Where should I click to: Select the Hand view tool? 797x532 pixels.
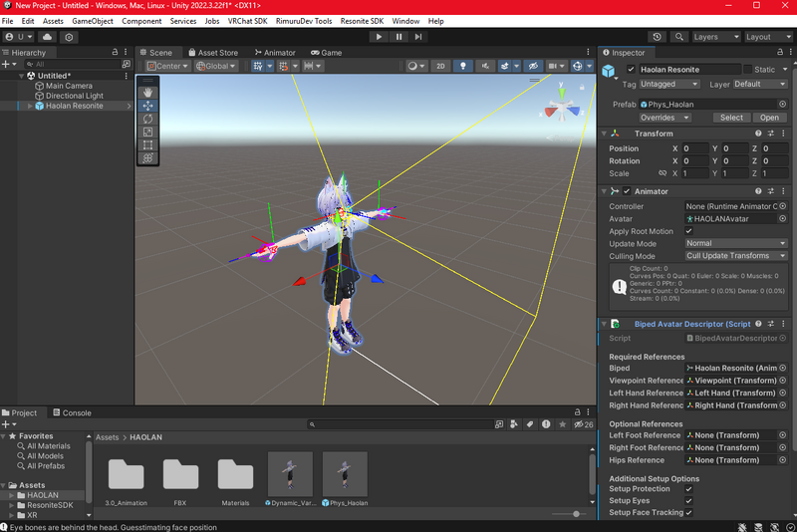(x=148, y=93)
